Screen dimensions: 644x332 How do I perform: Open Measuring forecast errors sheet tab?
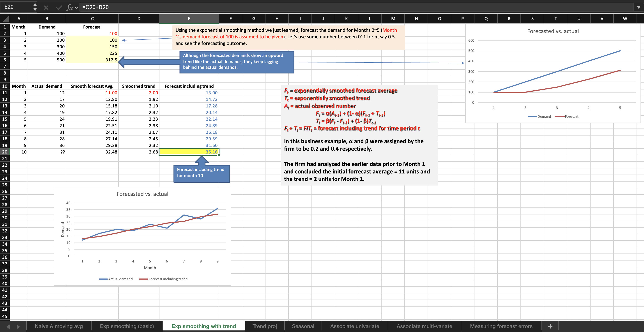[501, 326]
